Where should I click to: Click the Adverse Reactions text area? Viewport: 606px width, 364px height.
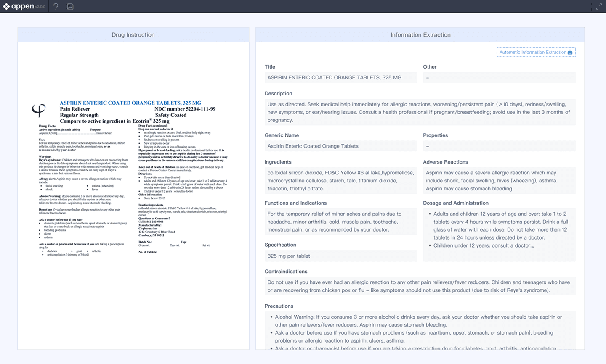click(499, 181)
